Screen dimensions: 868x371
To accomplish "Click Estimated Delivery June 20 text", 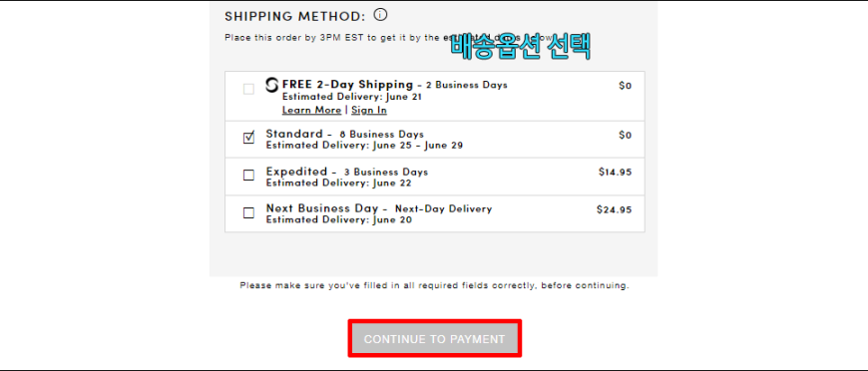I will coord(339,220).
